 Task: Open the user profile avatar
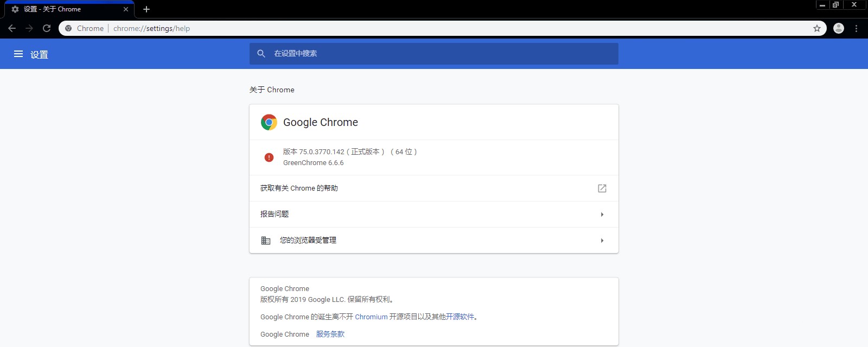click(x=839, y=28)
